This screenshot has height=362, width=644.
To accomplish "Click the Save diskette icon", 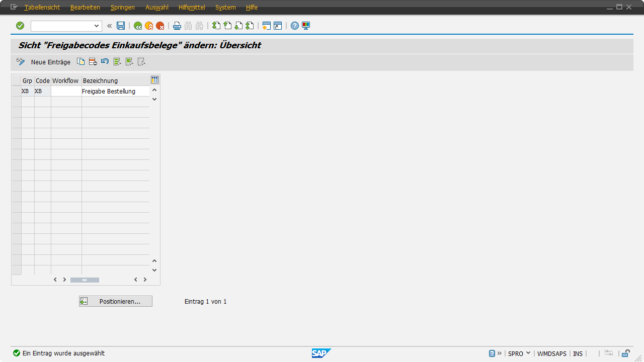I will 121,26.
